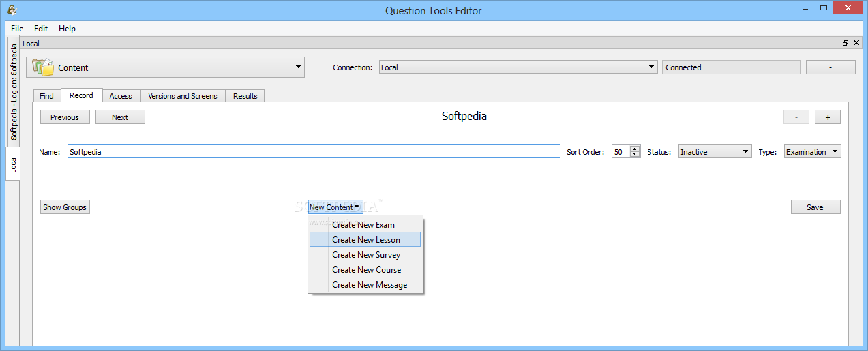Click the Softpedia record heading

pyautogui.click(x=464, y=116)
